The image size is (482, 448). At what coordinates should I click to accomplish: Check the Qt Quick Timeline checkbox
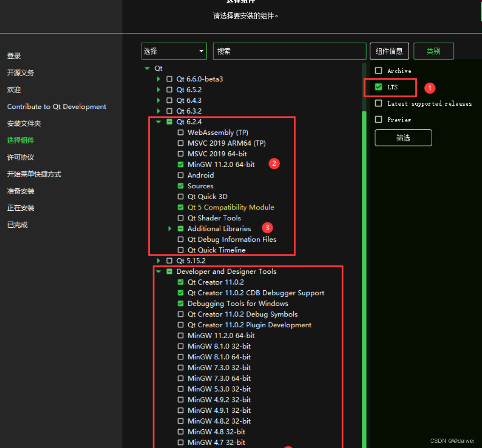181,250
